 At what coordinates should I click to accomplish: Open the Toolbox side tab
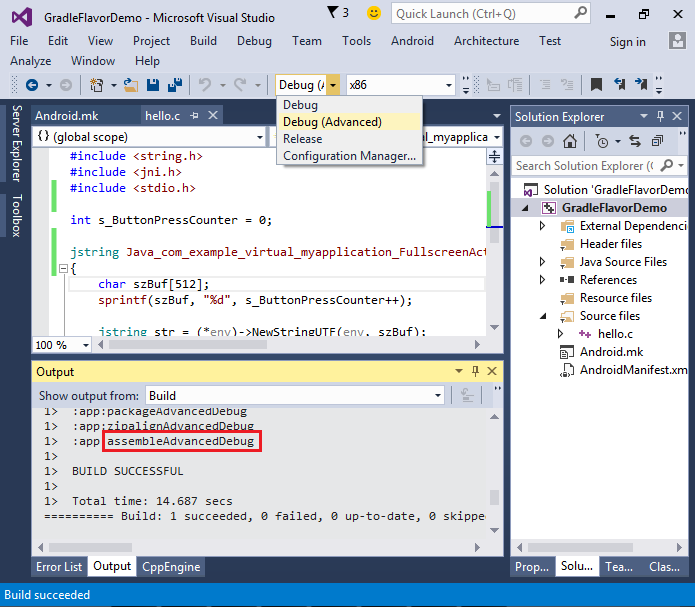coord(16,215)
